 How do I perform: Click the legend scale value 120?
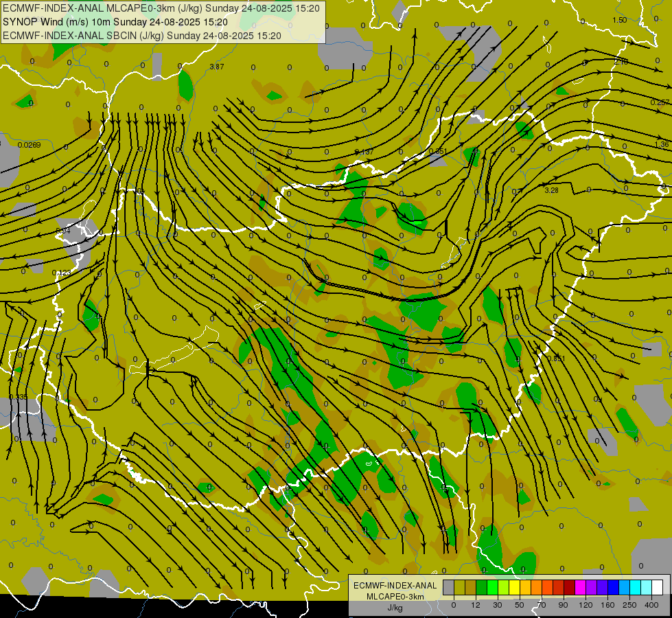point(586,605)
